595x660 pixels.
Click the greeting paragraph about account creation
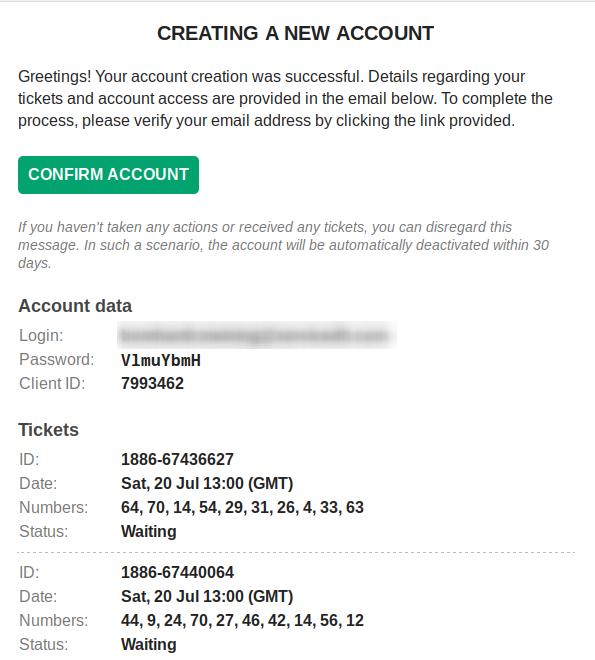285,98
